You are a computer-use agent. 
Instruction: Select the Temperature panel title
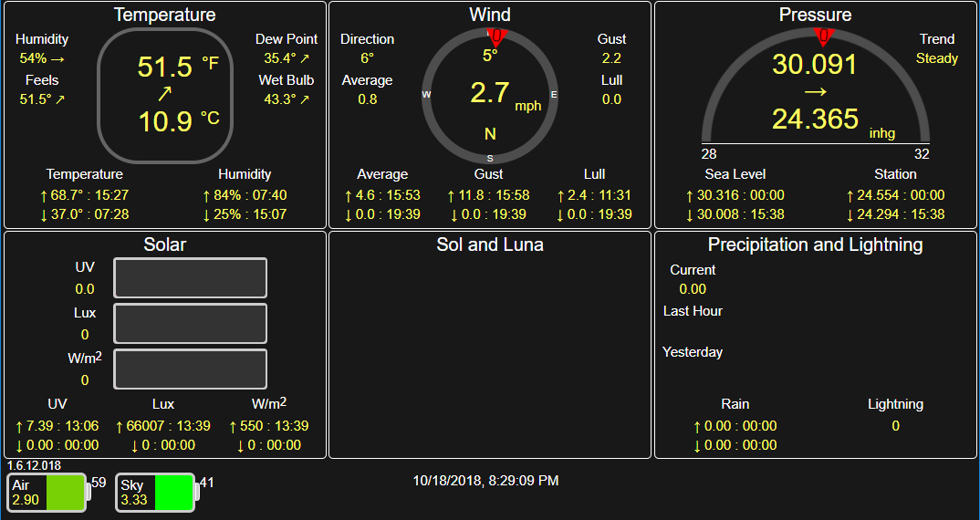click(x=165, y=16)
